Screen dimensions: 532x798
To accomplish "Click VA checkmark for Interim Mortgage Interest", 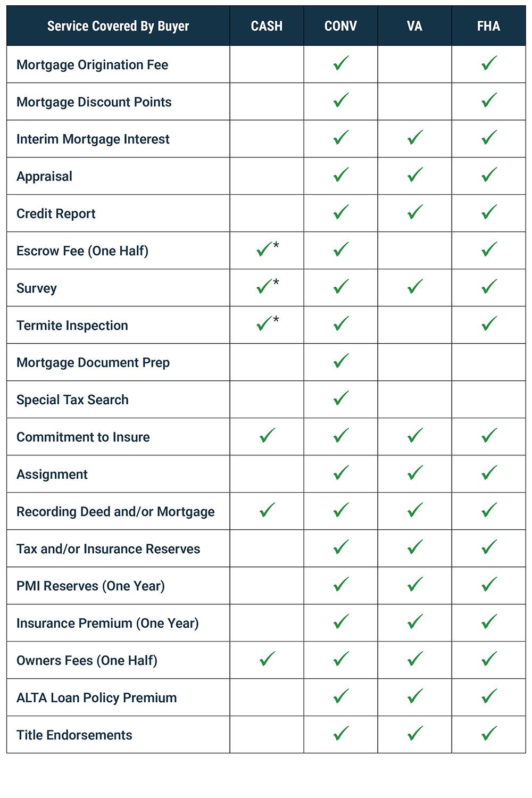I will [x=415, y=137].
